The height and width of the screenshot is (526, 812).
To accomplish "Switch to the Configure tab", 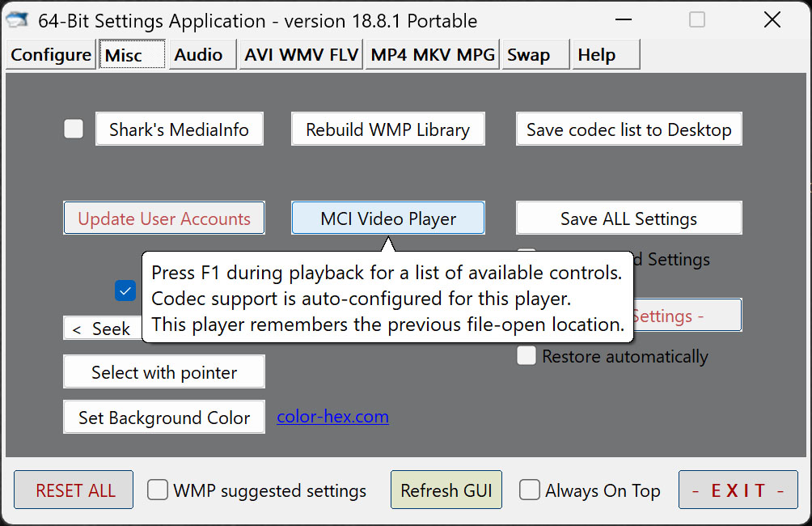I will pos(50,55).
